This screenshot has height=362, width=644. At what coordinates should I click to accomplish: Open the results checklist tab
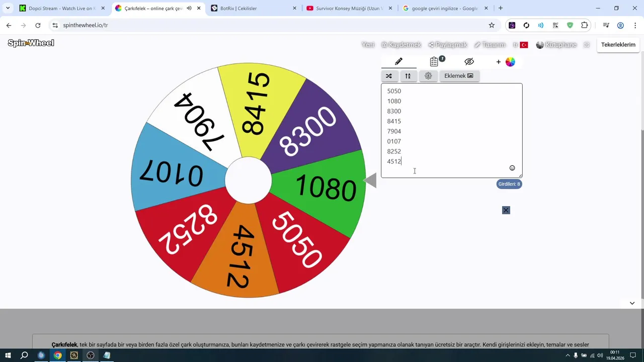[x=434, y=61]
